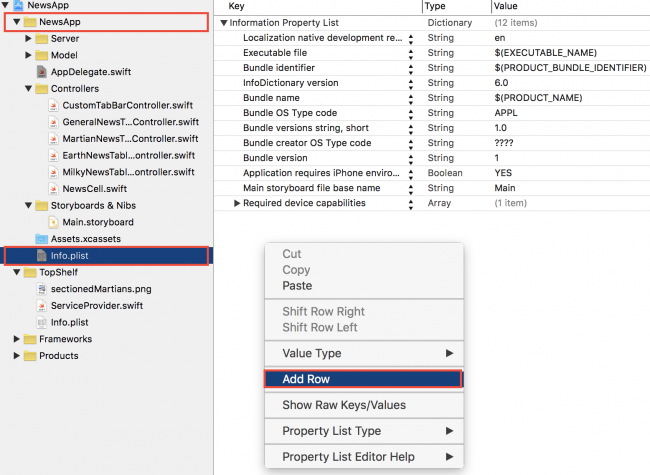Click the AppDelegate.swift file icon

(41, 72)
